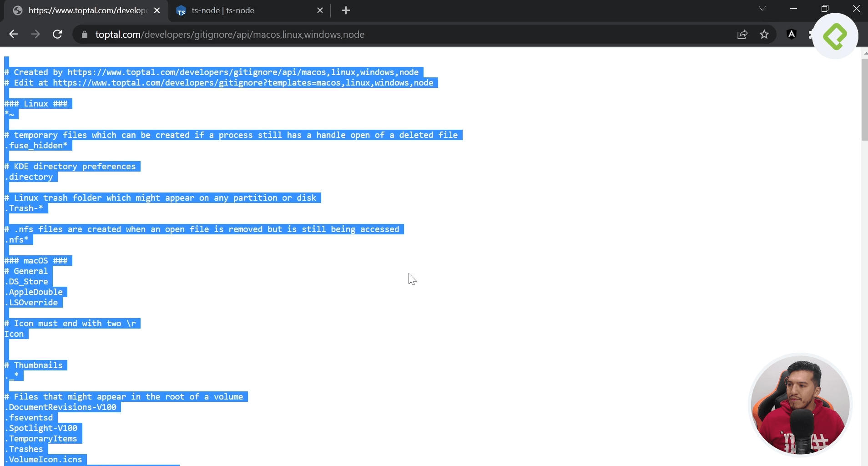Click the browser forward arrow
This screenshot has width=868, height=466.
pos(35,34)
